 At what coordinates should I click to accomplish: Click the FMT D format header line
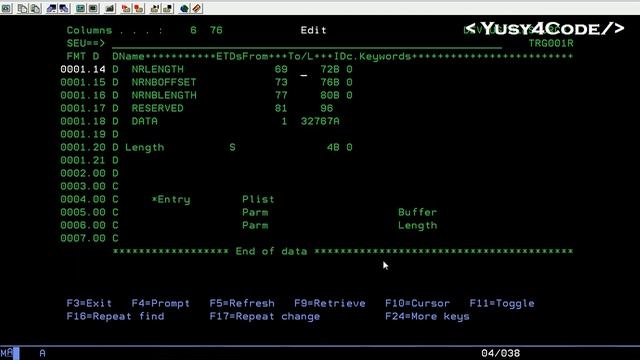[x=320, y=56]
